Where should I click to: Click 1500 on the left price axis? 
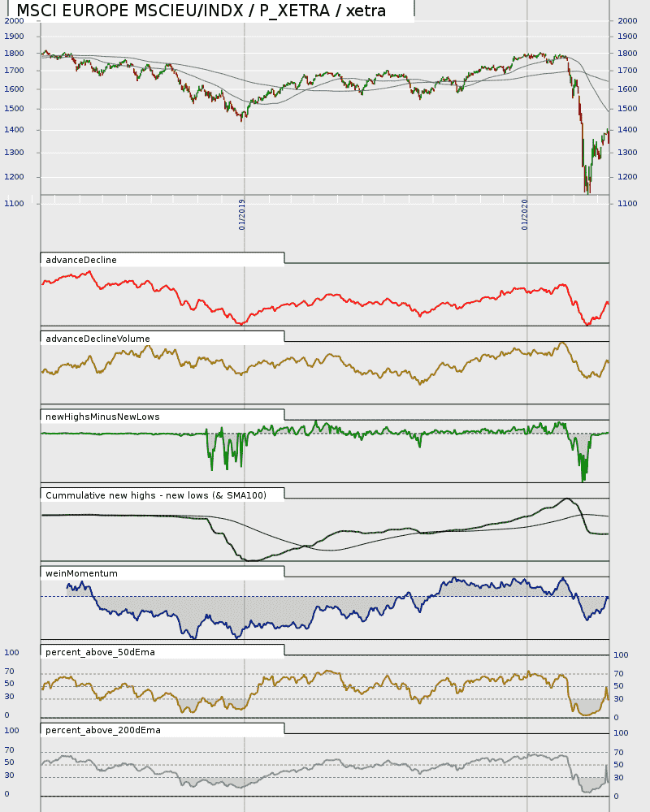click(14, 109)
